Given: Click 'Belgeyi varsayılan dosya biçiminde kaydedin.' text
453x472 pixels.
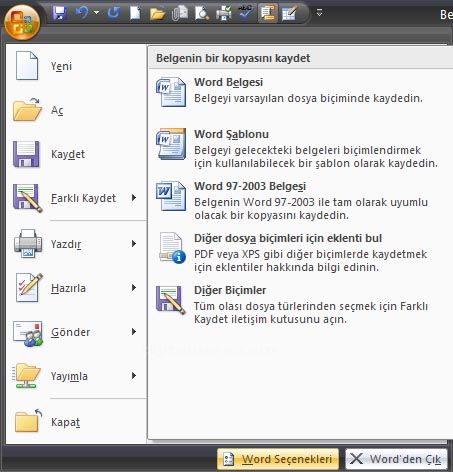Looking at the screenshot, I should point(308,98).
